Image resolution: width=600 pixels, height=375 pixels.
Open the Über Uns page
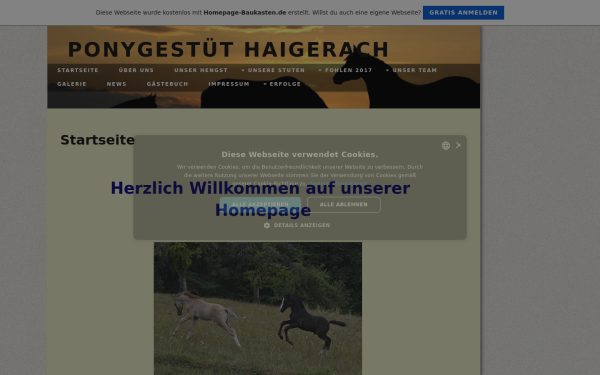tap(136, 70)
